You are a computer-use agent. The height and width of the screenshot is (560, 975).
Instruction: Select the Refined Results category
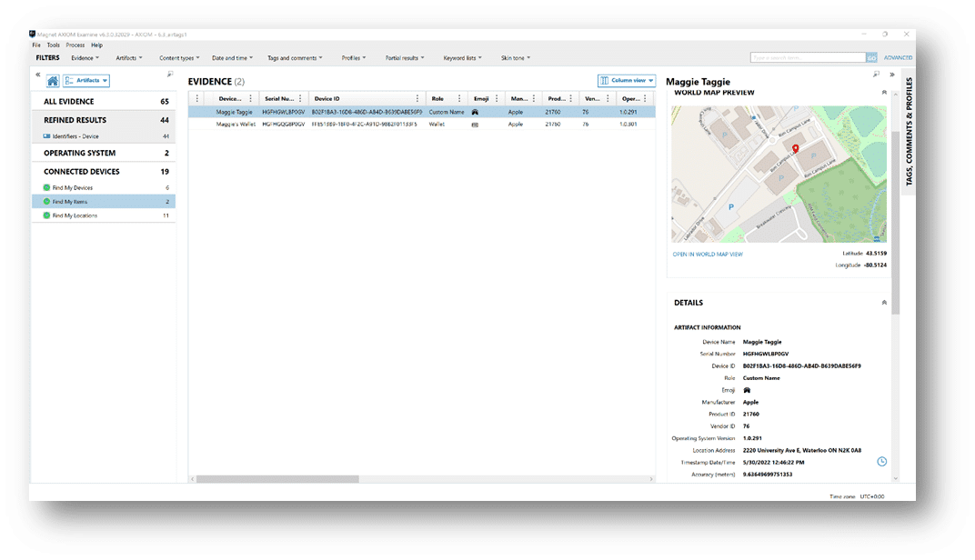point(104,120)
